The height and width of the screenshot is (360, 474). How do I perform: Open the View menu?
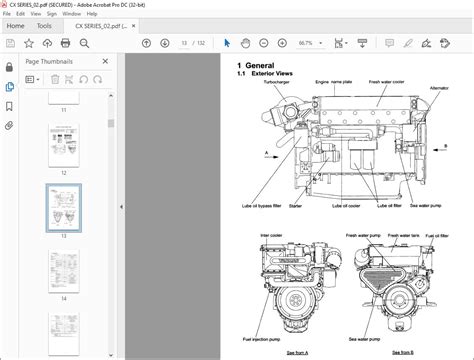(36, 14)
